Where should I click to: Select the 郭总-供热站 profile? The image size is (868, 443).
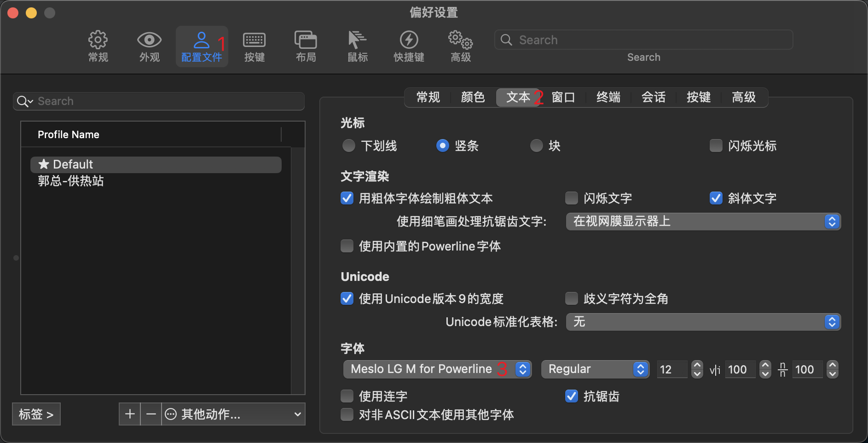71,181
